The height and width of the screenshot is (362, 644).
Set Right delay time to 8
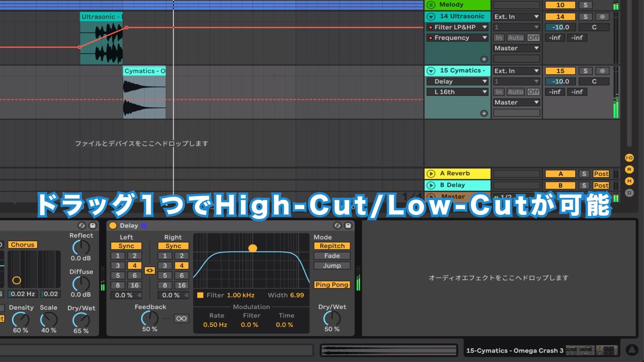coord(165,285)
